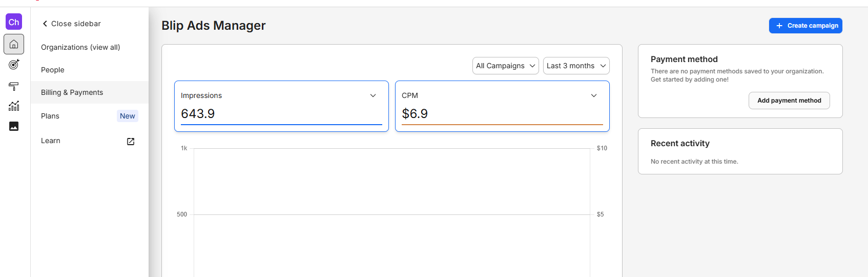Screen dimensions: 868x277
Task: Select the CPM metric card
Action: pyautogui.click(x=502, y=106)
